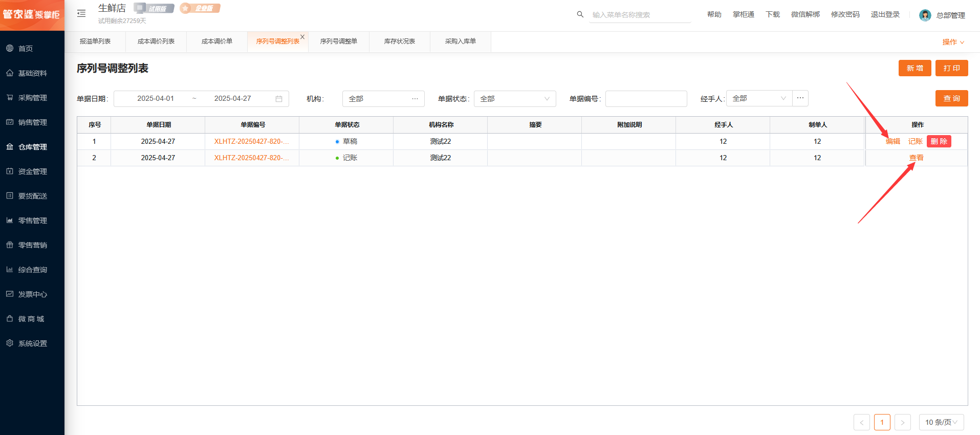The image size is (980, 435).
Task: Open document number link in row 1
Action: coord(251,141)
